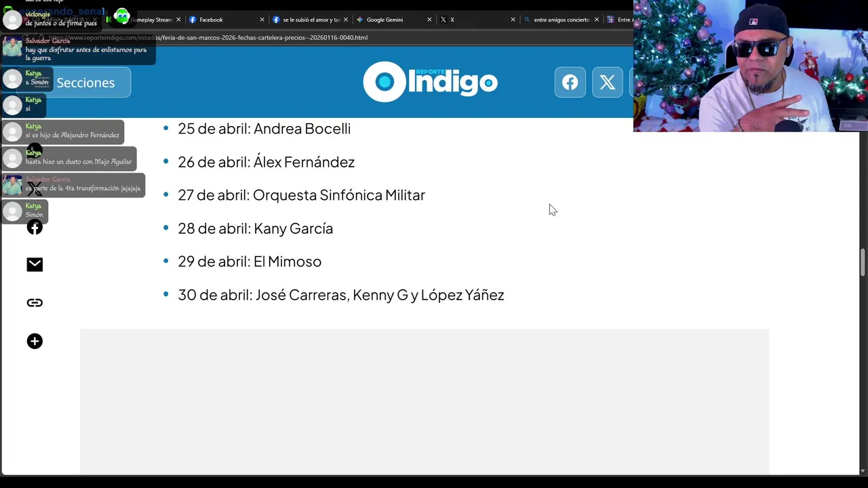Image resolution: width=868 pixels, height=488 pixels.
Task: Close the Google Gemini tab
Action: [x=429, y=20]
